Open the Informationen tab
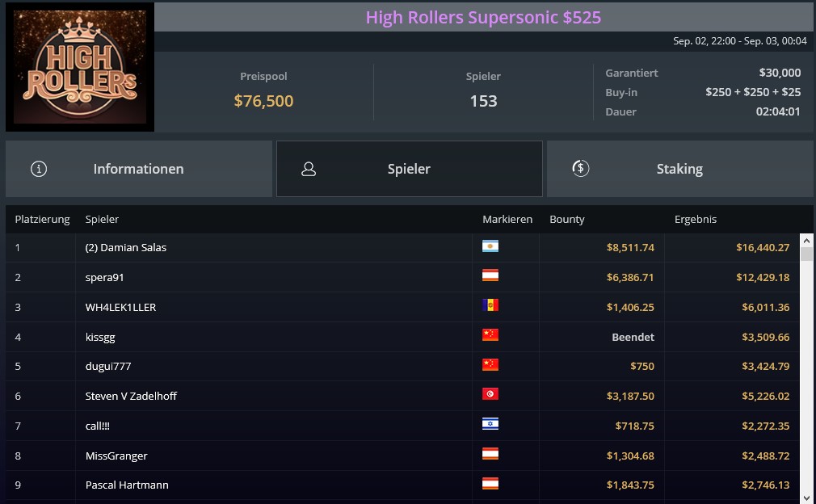The image size is (816, 504). coord(139,169)
